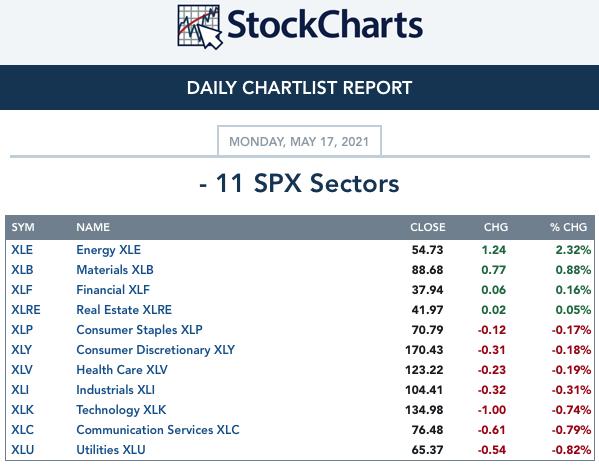Viewport: 599px width, 465px height.
Task: Click Real Estate XLRE name
Action: coord(124,309)
